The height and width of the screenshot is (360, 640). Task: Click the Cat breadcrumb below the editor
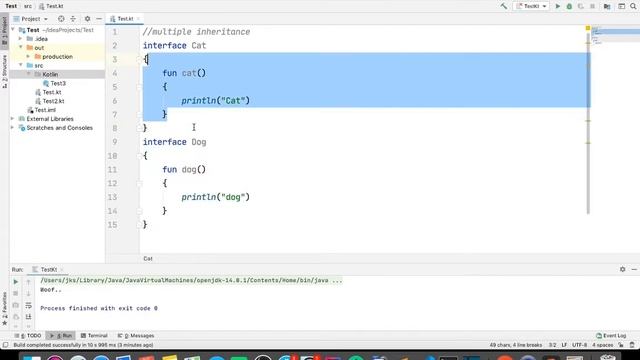148,259
